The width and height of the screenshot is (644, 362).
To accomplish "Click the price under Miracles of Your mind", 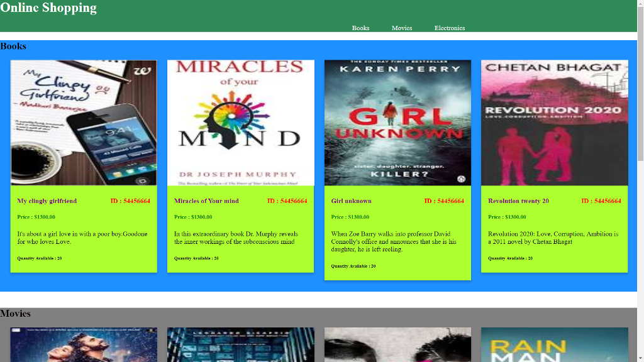I will [193, 217].
